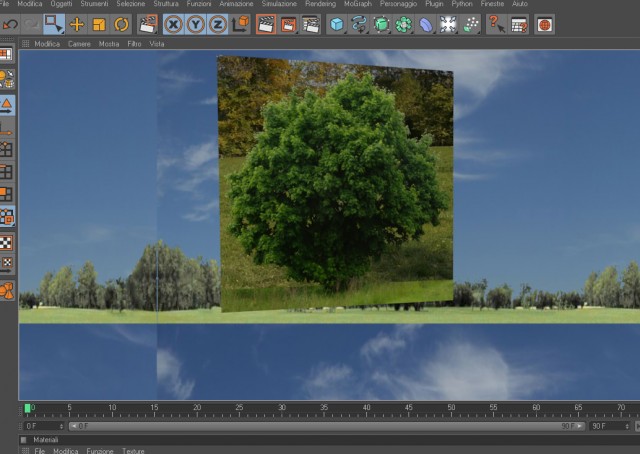
Task: Open the Render Settings clapperboard icon
Action: click(311, 24)
